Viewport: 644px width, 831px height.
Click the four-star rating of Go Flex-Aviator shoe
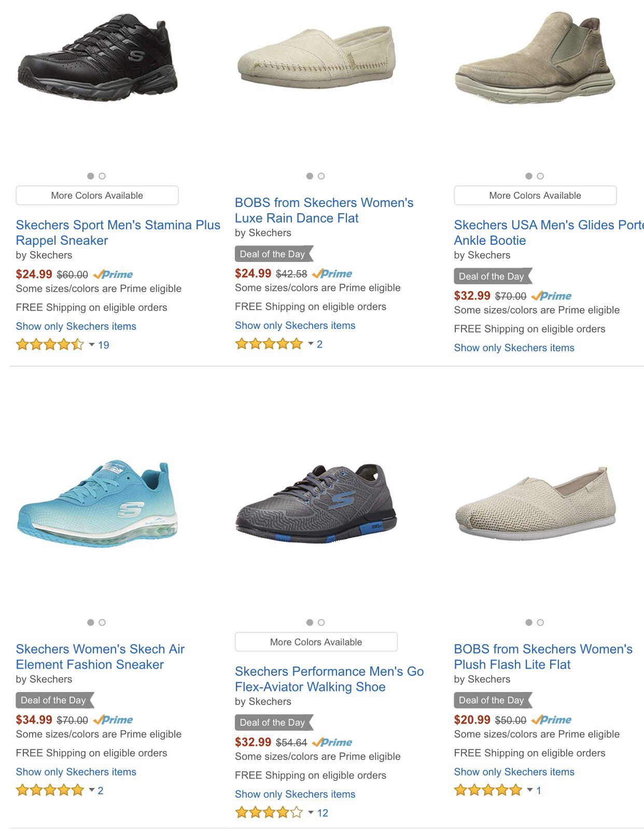pos(269,813)
